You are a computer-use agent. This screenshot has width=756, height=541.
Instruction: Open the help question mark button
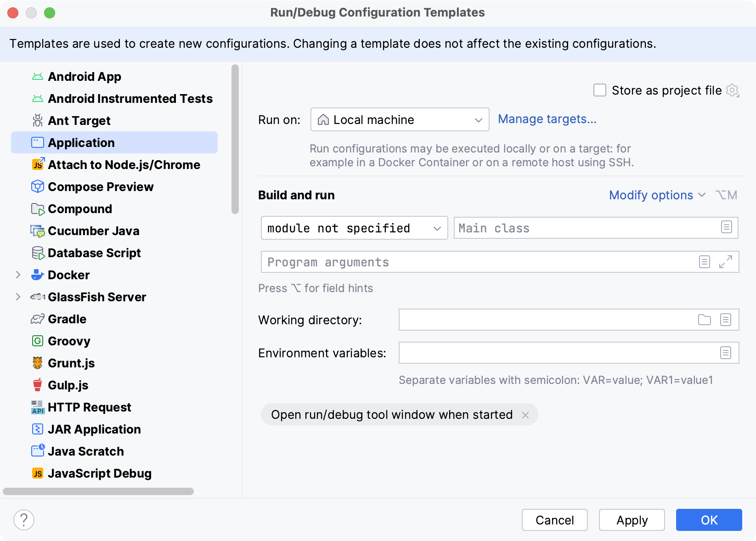24,520
